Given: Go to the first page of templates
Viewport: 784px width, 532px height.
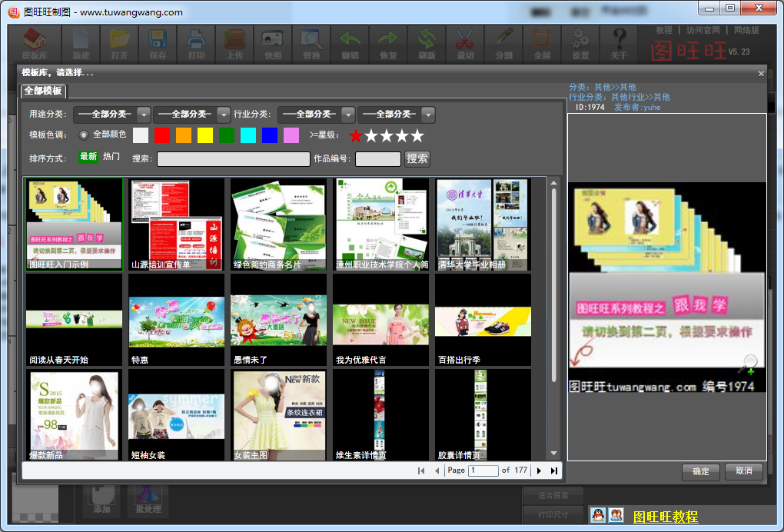Looking at the screenshot, I should [x=421, y=470].
